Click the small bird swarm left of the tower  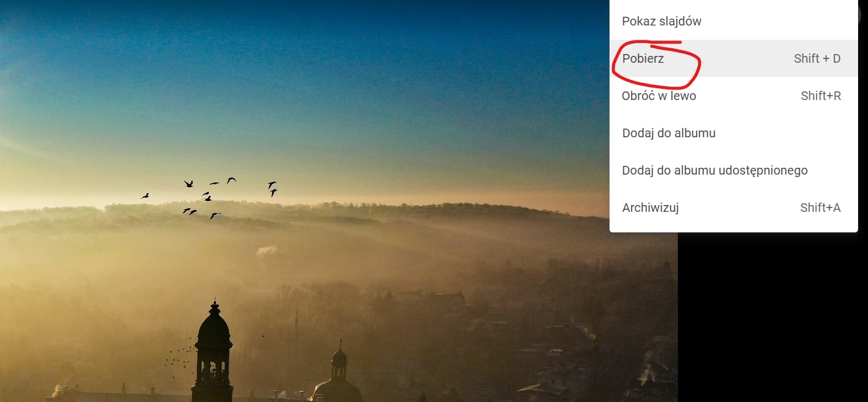tap(180, 359)
